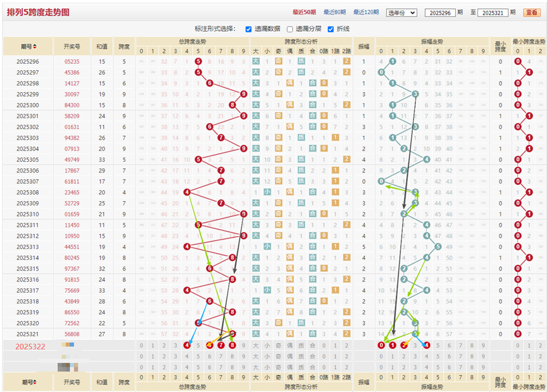This screenshot has height=392, width=547.
Task: Click the 和值 column header at top
Action: (102, 46)
